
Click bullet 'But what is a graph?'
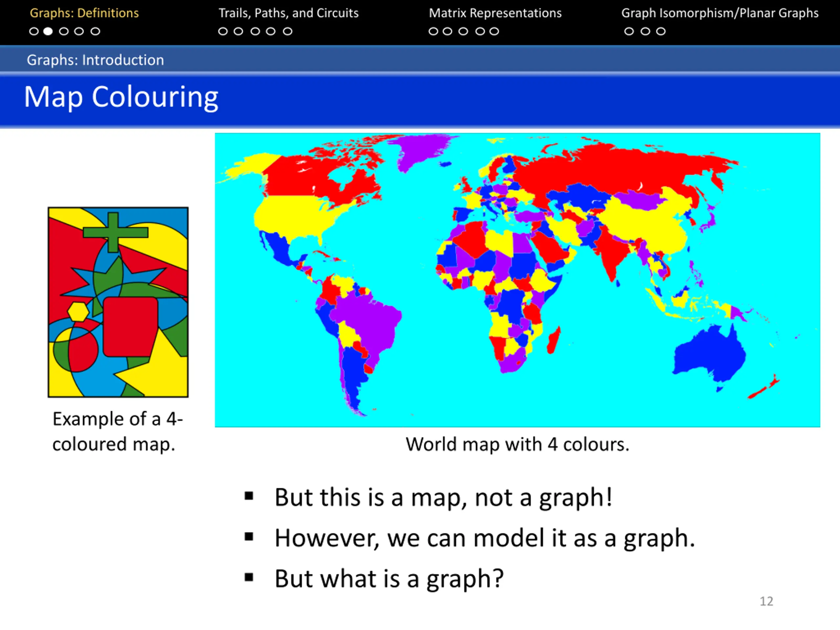389,579
